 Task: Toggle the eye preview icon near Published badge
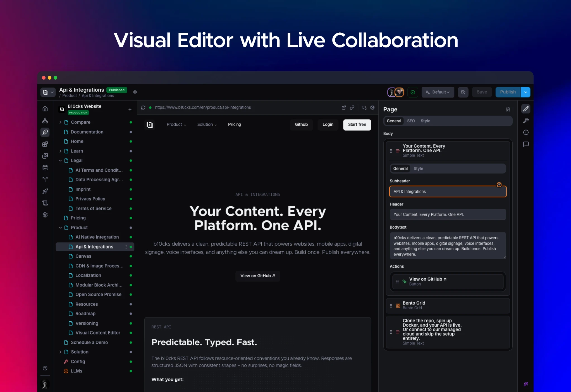[x=135, y=92]
